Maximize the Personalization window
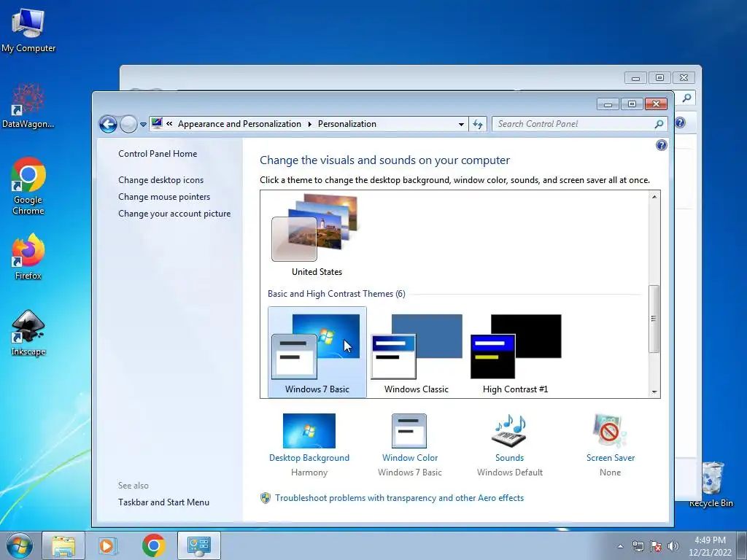Image resolution: width=747 pixels, height=560 pixels. tap(632, 104)
